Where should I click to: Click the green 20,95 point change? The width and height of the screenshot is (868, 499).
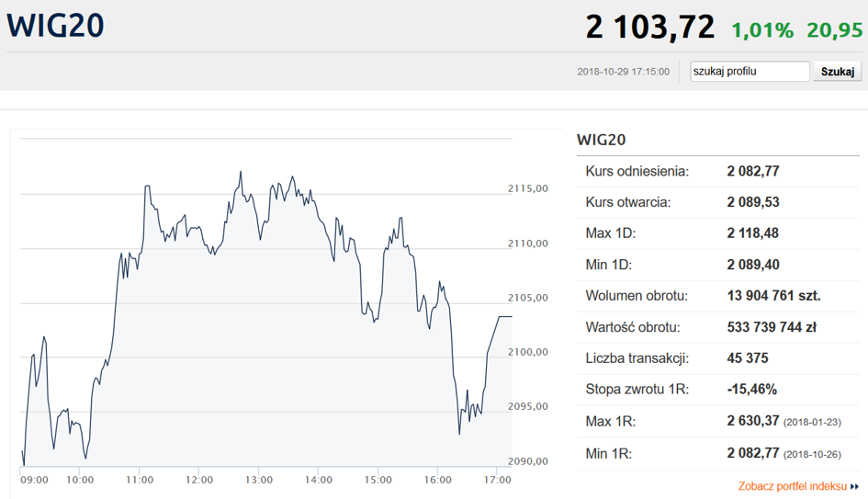(834, 30)
